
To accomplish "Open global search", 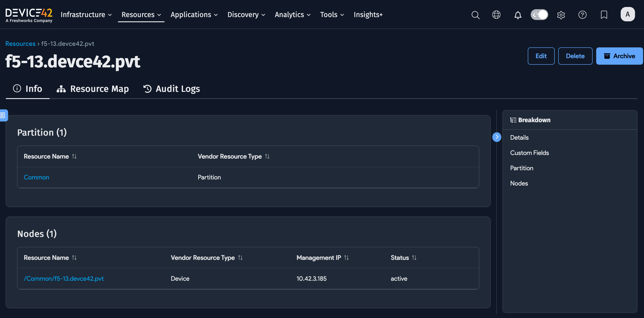I will tap(475, 15).
